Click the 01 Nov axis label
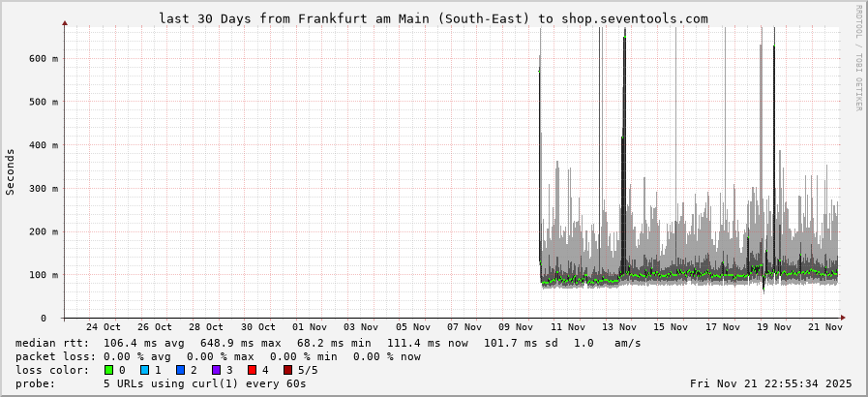868x397 pixels. click(x=310, y=327)
